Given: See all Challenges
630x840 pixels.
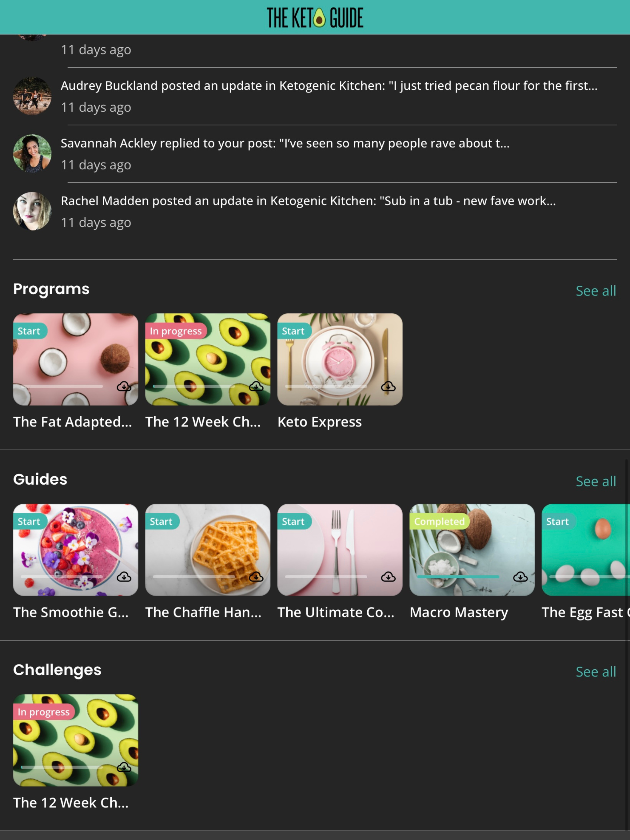Looking at the screenshot, I should click(596, 672).
